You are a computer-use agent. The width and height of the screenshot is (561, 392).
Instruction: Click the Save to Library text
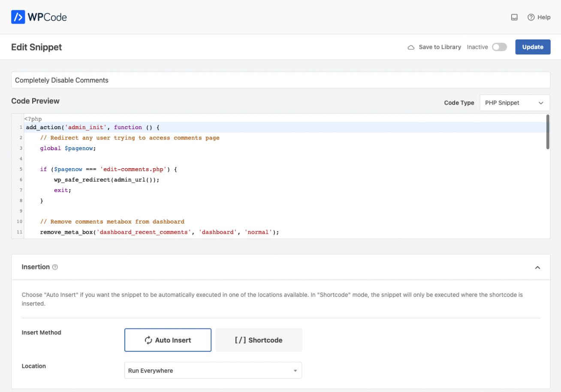(440, 47)
